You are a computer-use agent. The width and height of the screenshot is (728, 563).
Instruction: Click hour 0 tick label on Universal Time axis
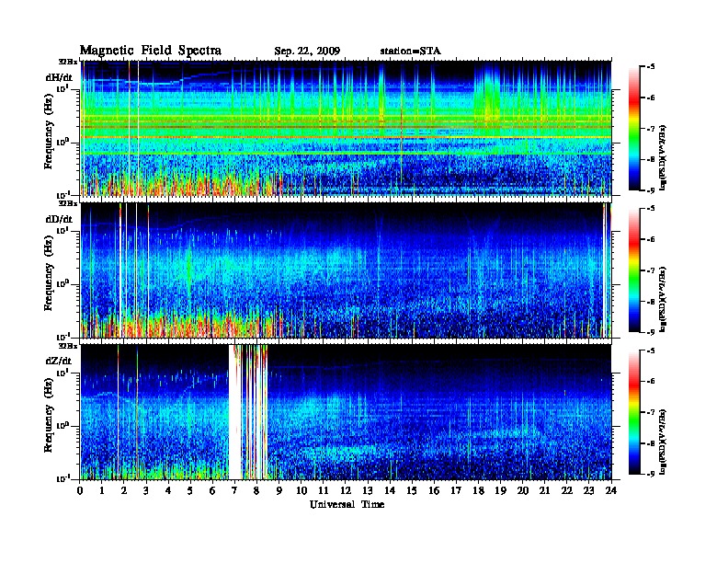coord(80,491)
